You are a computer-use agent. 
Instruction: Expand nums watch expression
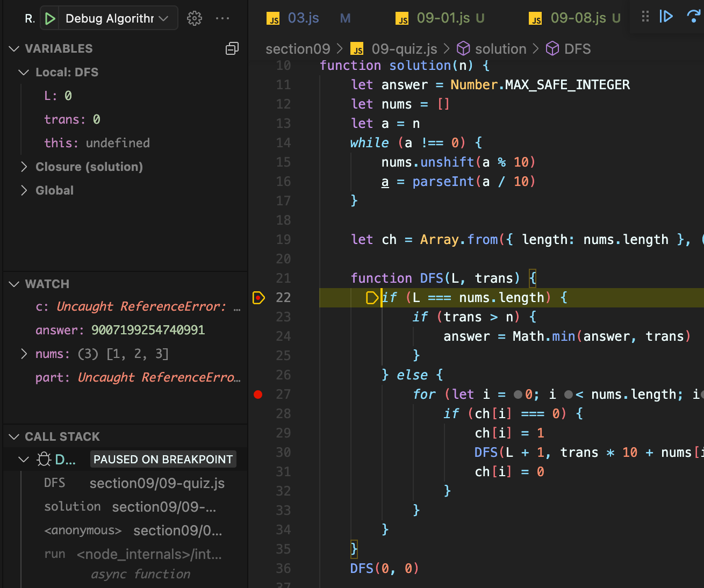pyautogui.click(x=24, y=354)
